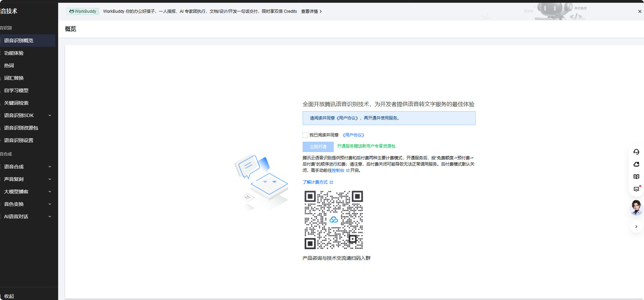Screen dimensions: 644x300
Task: Open the customer service headset icon
Action: tap(636, 152)
